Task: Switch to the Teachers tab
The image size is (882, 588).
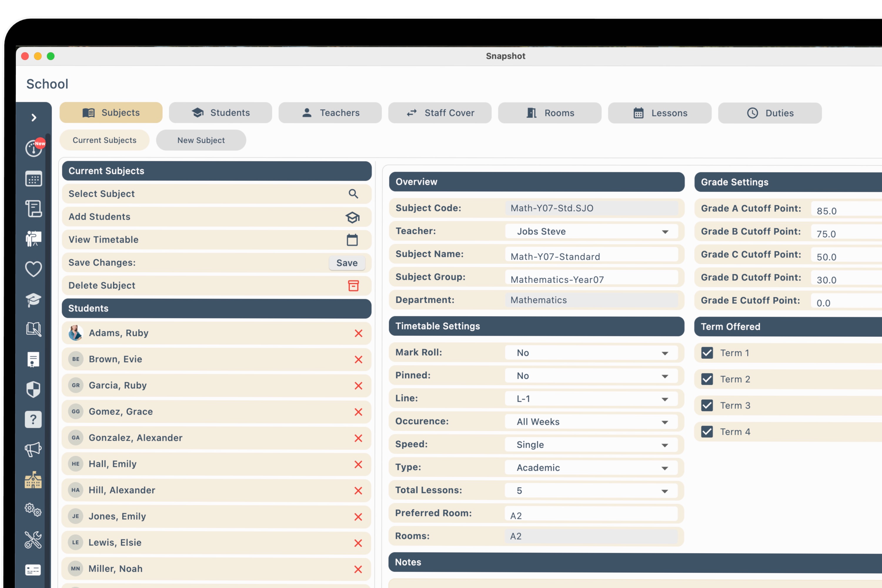Action: click(x=330, y=113)
